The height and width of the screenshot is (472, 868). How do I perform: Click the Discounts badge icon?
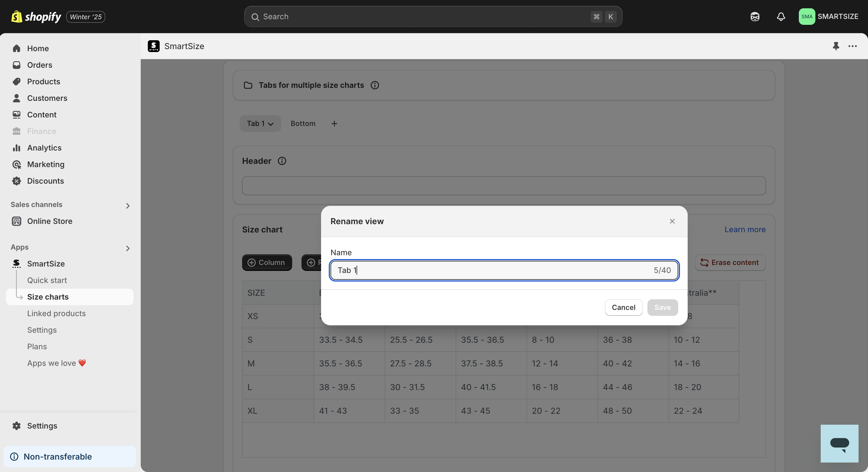pyautogui.click(x=17, y=181)
